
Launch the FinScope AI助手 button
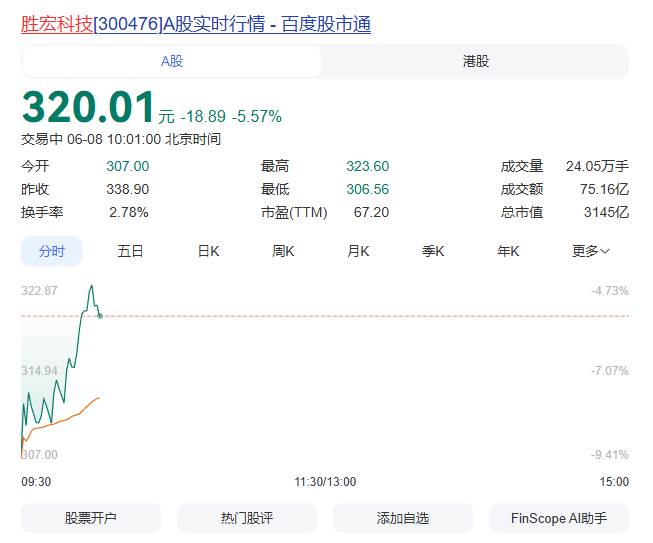pyautogui.click(x=559, y=518)
